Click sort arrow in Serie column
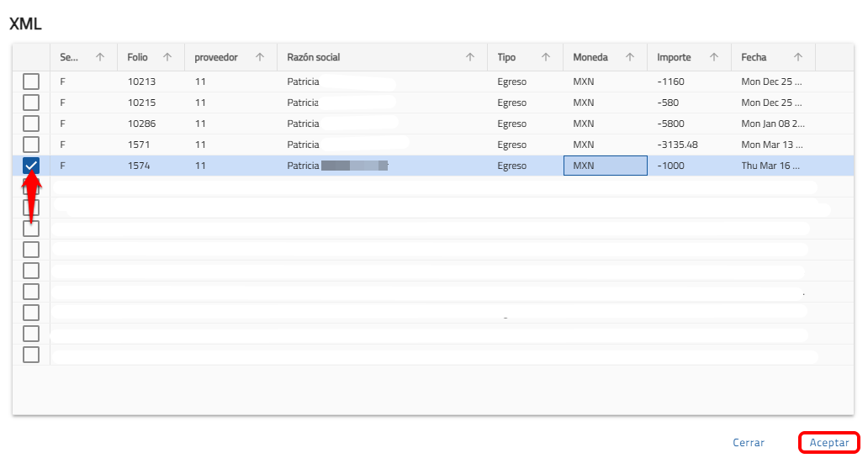The height and width of the screenshot is (458, 868). coord(100,57)
